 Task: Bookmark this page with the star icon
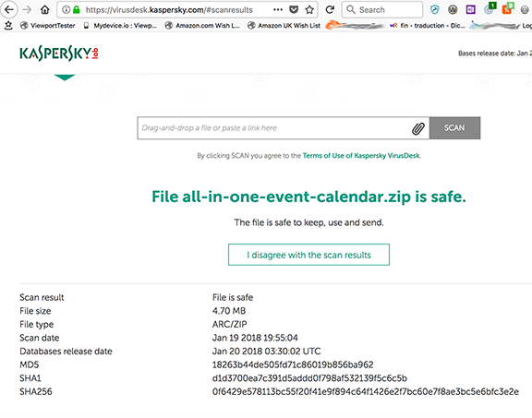tap(309, 10)
